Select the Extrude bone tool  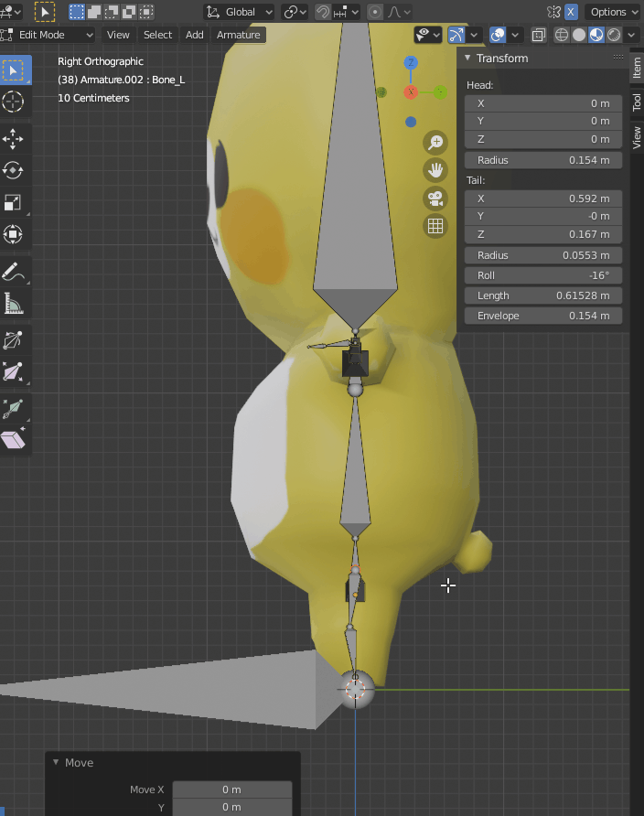13,409
